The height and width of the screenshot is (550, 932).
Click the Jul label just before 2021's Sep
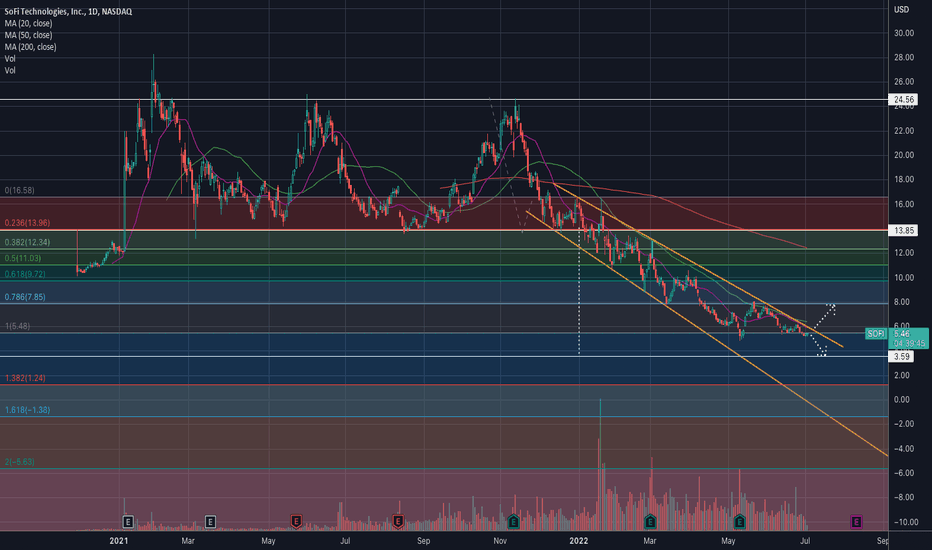[x=345, y=541]
